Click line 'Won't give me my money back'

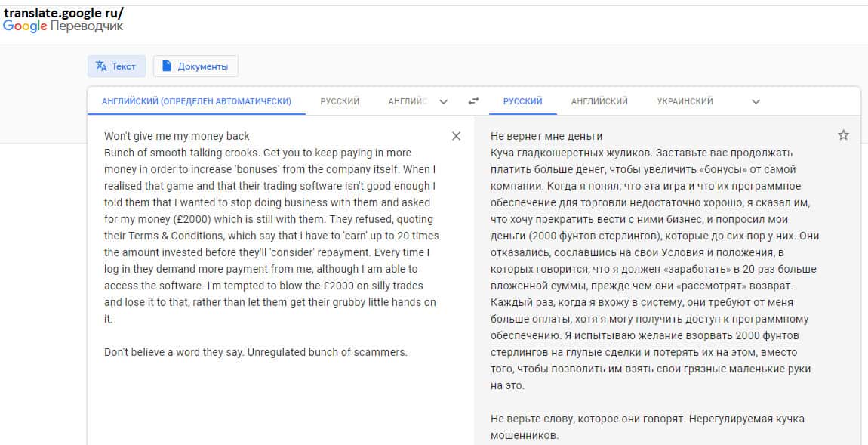click(x=177, y=136)
